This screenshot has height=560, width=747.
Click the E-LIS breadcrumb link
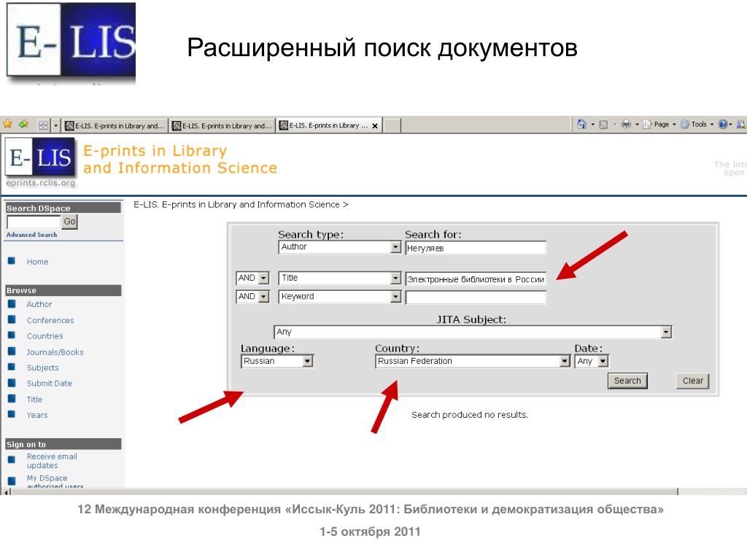point(236,205)
